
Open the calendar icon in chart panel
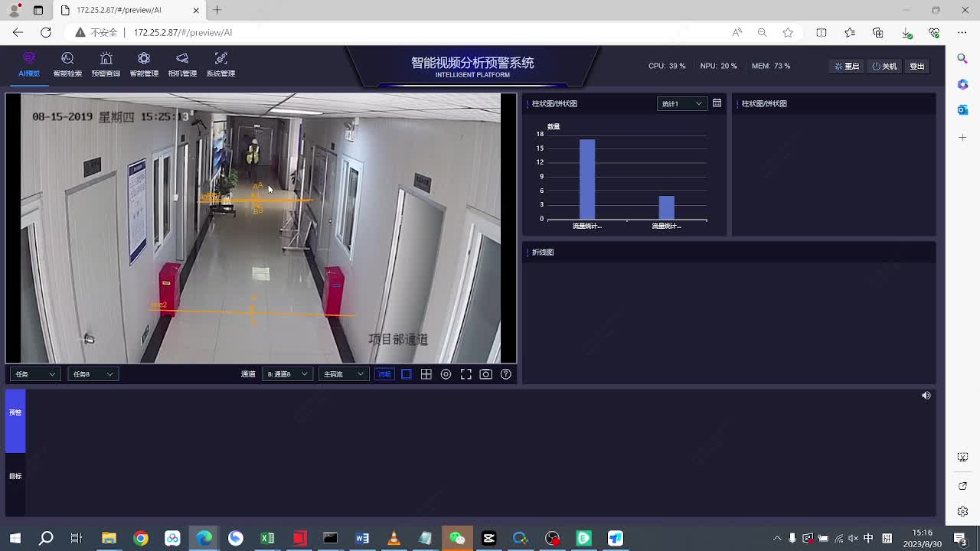717,103
